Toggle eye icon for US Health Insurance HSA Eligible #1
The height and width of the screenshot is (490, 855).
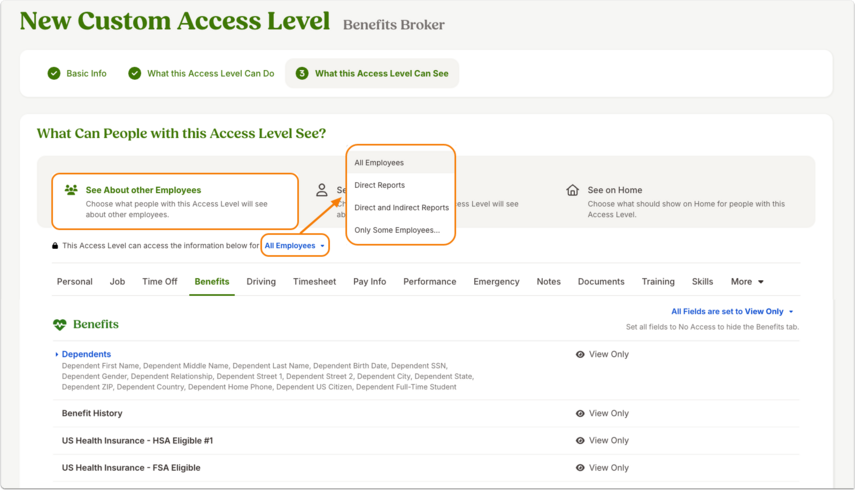coord(580,440)
